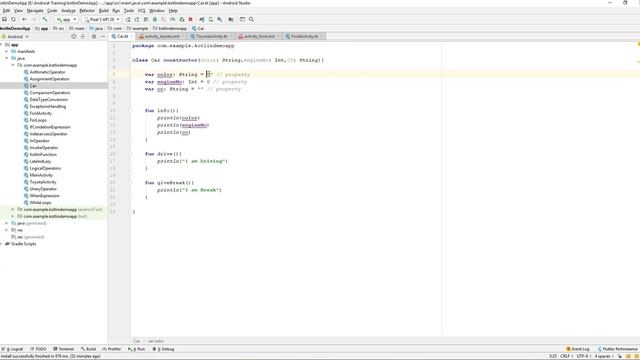Click the Save All toolbar icon
The image size is (640, 360).
point(4,19)
